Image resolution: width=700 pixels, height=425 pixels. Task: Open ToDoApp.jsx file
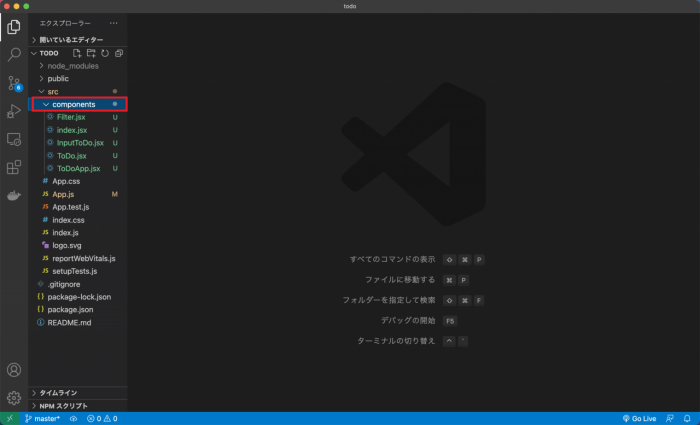(x=78, y=168)
